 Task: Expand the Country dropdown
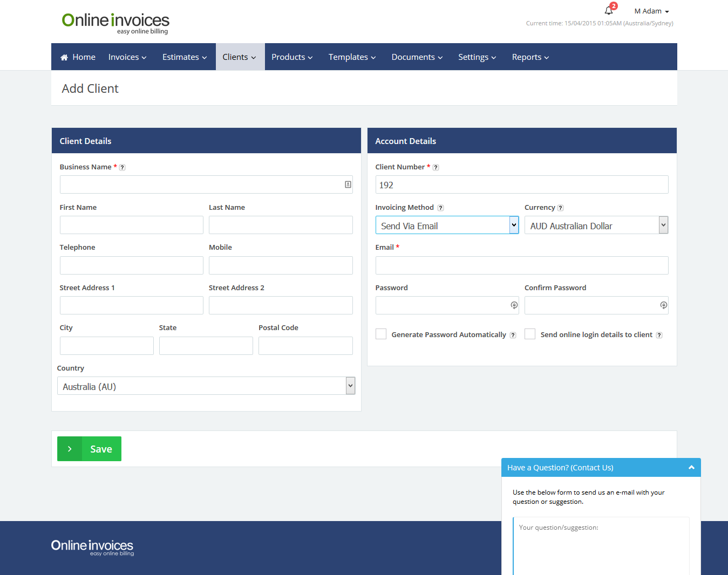pyautogui.click(x=206, y=386)
